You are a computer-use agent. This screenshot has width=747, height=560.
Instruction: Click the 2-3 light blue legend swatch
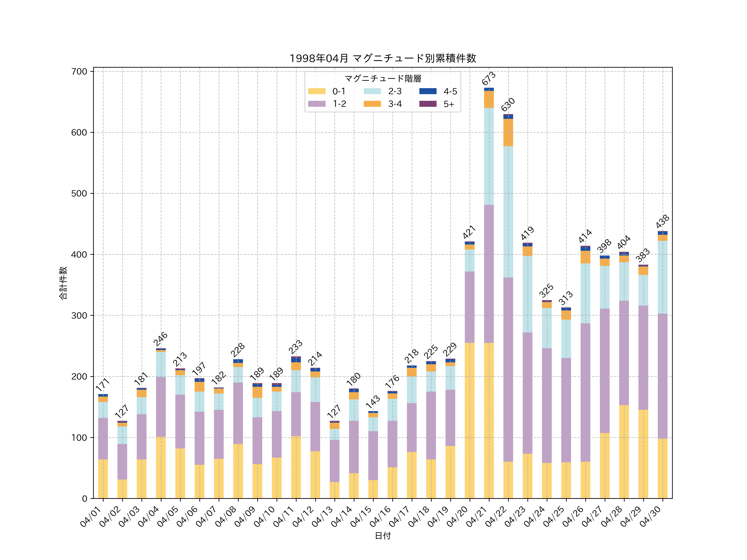pyautogui.click(x=372, y=91)
